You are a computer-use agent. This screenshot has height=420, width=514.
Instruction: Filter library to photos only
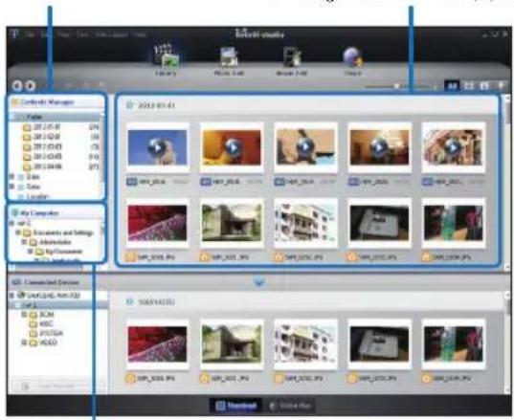pyautogui.click(x=469, y=86)
